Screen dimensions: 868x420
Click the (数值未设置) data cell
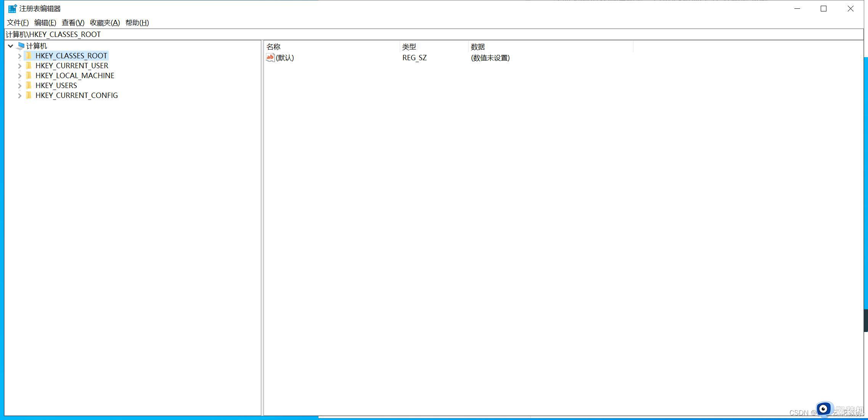(490, 58)
